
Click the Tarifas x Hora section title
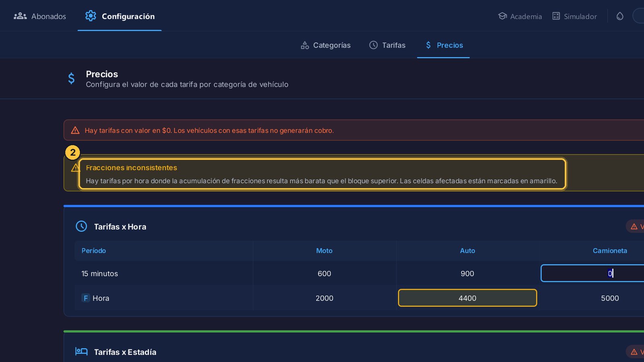pos(120,226)
